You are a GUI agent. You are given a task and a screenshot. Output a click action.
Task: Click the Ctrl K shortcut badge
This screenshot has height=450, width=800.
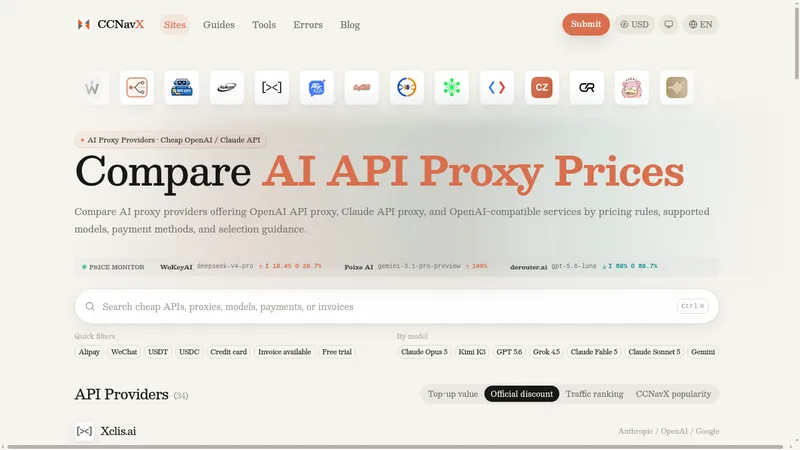(692, 306)
